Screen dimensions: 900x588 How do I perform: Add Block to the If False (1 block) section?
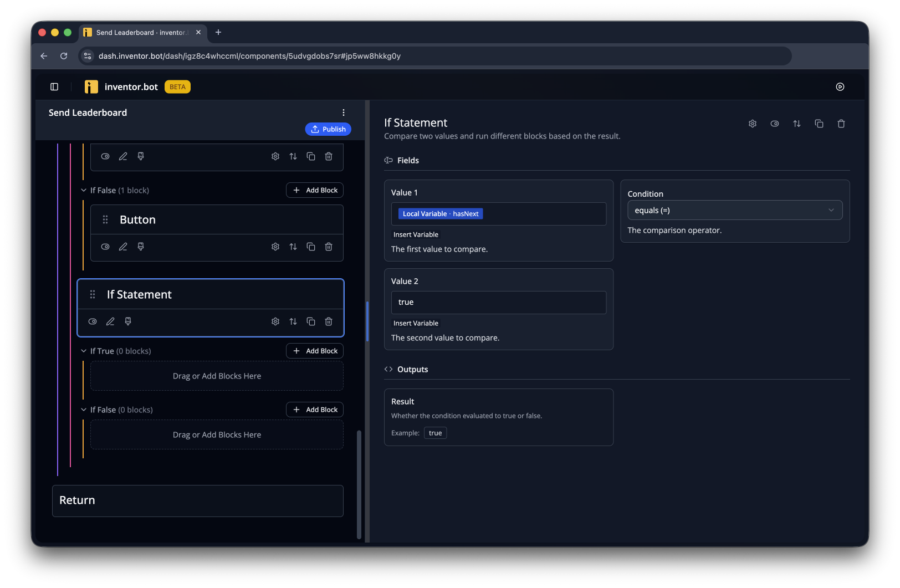[315, 190]
